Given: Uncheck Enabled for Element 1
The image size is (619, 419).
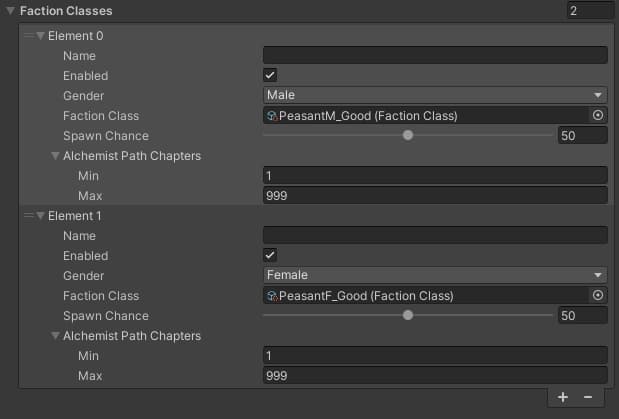Looking at the screenshot, I should (270, 255).
